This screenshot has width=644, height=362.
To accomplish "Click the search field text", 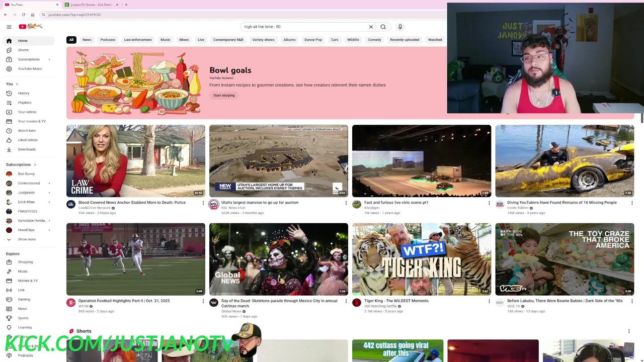I will click(x=262, y=27).
